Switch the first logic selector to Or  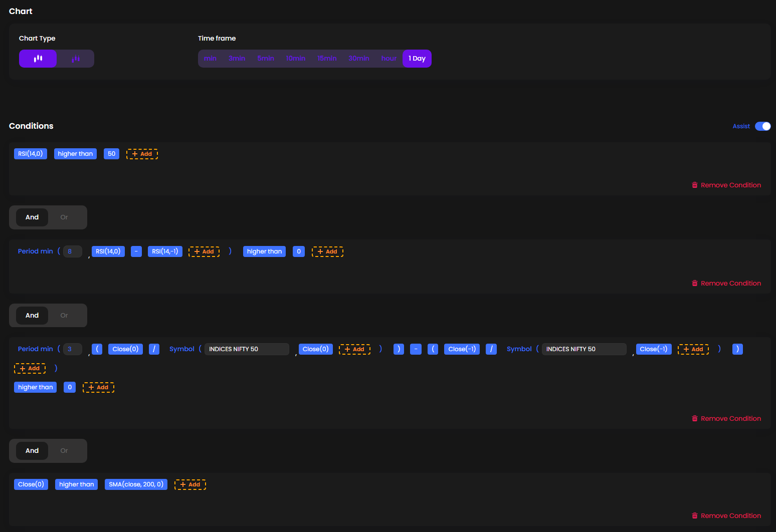click(64, 217)
